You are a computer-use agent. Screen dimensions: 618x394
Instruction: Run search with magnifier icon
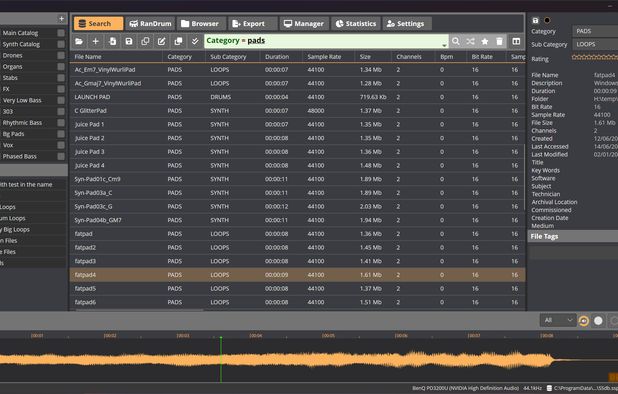[x=456, y=41]
